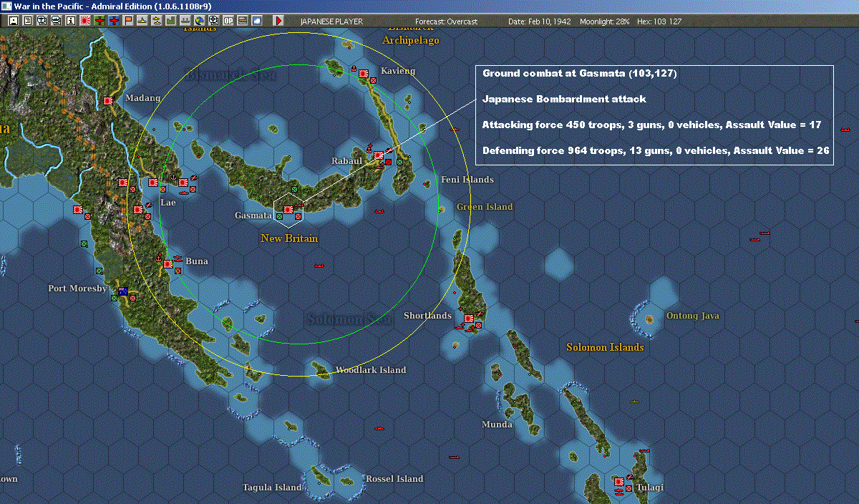The image size is (859, 504).
Task: Click the orange flag toolbar icon
Action: point(128,21)
